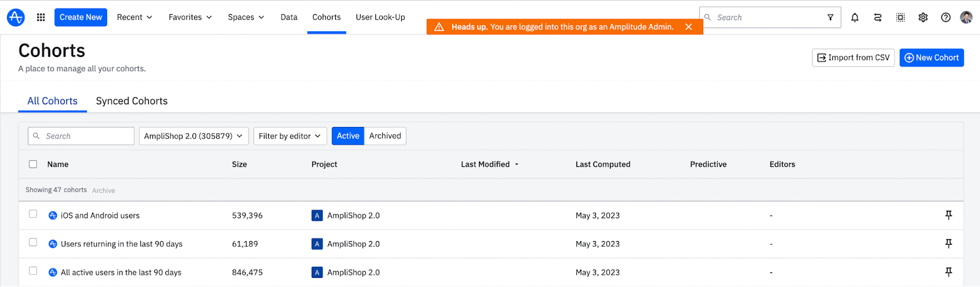Click the cohort search input field
The height and width of the screenshot is (287, 980).
pyautogui.click(x=81, y=136)
